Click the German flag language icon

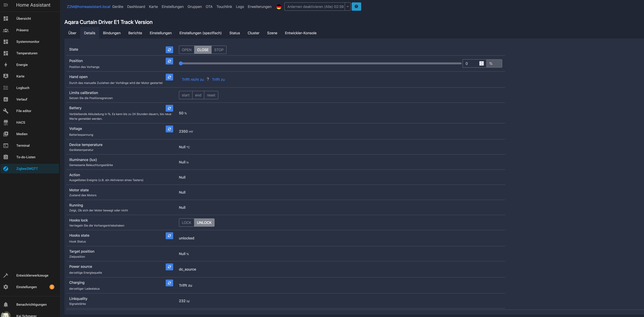279,7
